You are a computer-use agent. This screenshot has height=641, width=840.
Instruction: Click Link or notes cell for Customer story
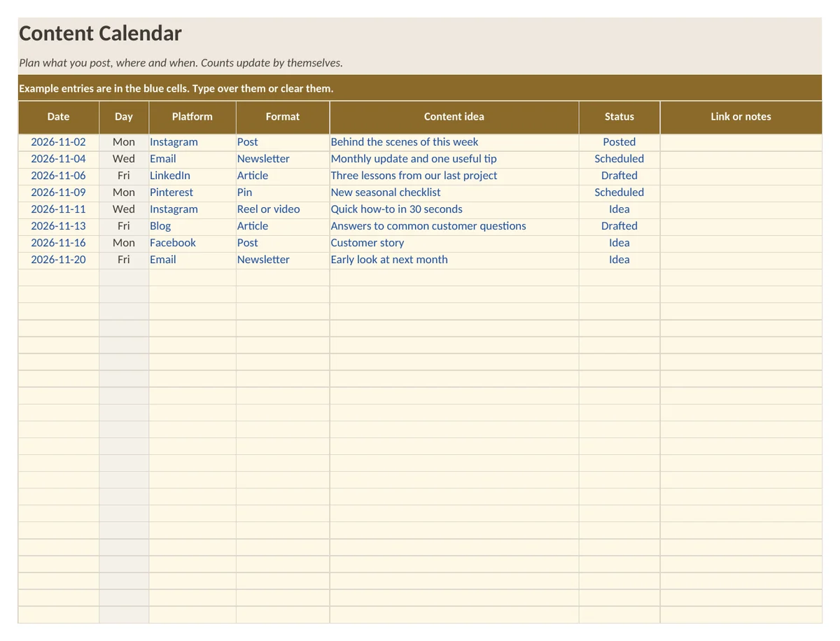(741, 243)
